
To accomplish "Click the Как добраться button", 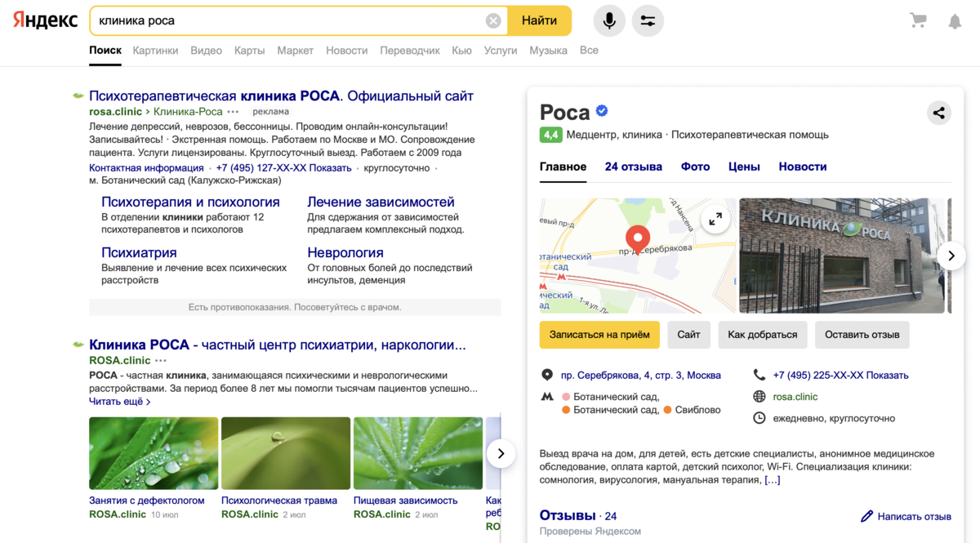I will (763, 335).
